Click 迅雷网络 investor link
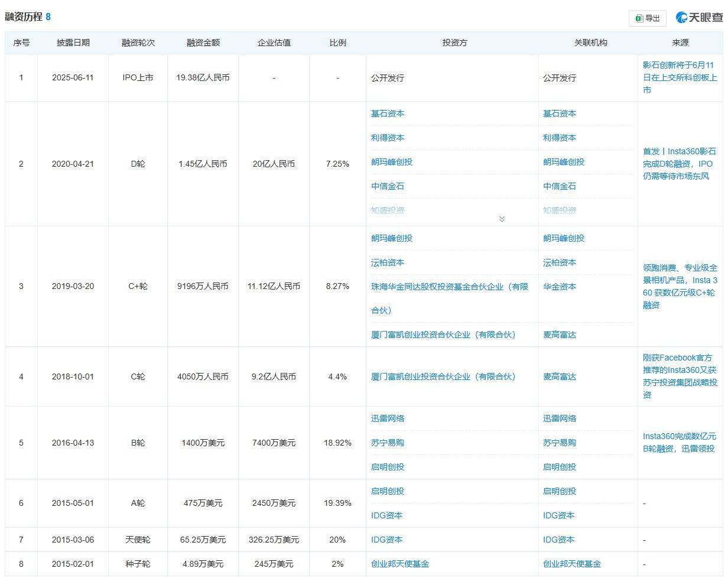The width and height of the screenshot is (728, 578). (x=388, y=418)
